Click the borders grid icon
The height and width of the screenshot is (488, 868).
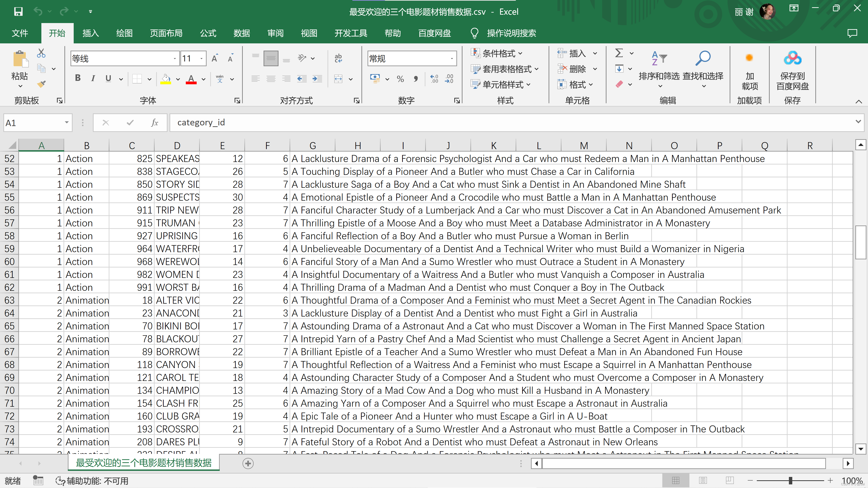(x=137, y=79)
